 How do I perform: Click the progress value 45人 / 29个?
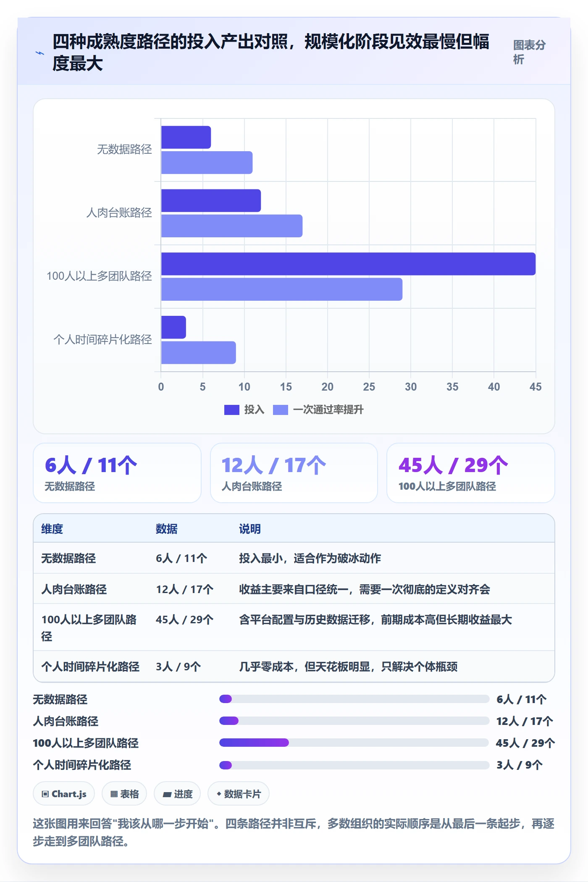(525, 743)
